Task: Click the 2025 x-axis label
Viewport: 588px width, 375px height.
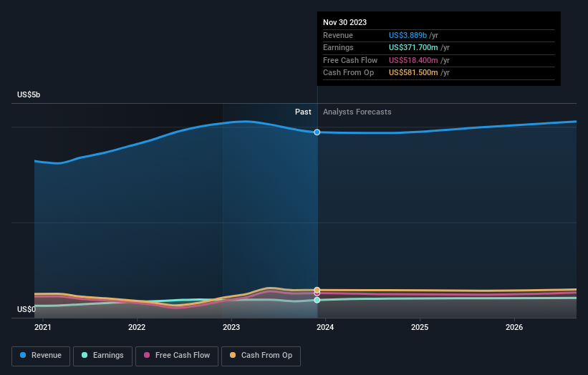Action: pyautogui.click(x=420, y=327)
